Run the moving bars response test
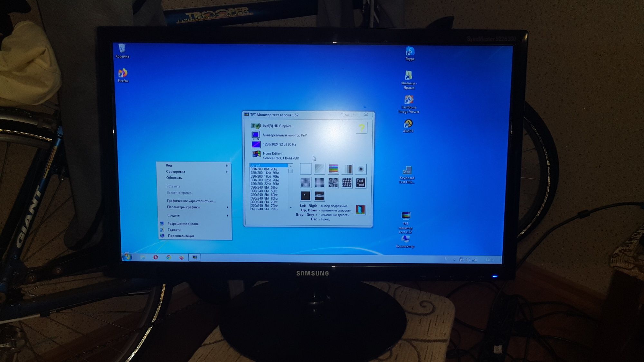This screenshot has width=644, height=362. tap(319, 196)
